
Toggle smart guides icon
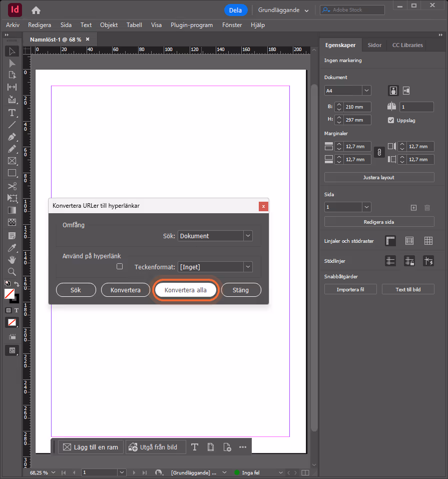[428, 261]
